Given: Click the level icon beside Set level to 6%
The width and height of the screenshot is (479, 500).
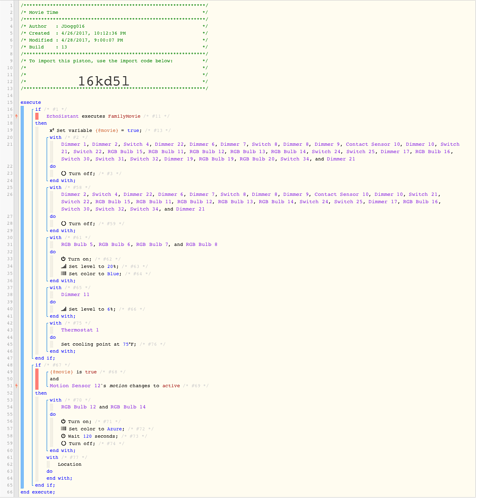Looking at the screenshot, I should tap(64, 309).
